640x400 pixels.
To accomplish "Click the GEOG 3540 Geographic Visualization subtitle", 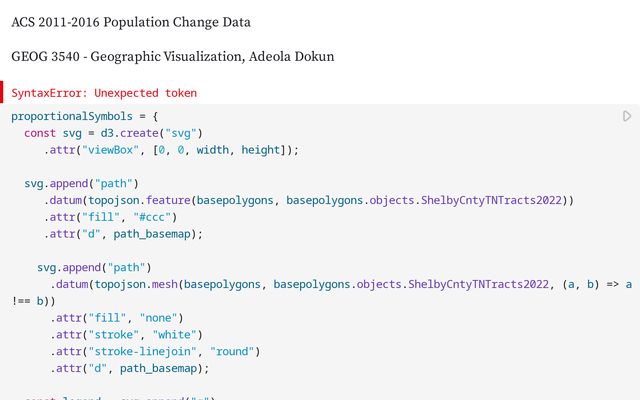I will (x=172, y=57).
